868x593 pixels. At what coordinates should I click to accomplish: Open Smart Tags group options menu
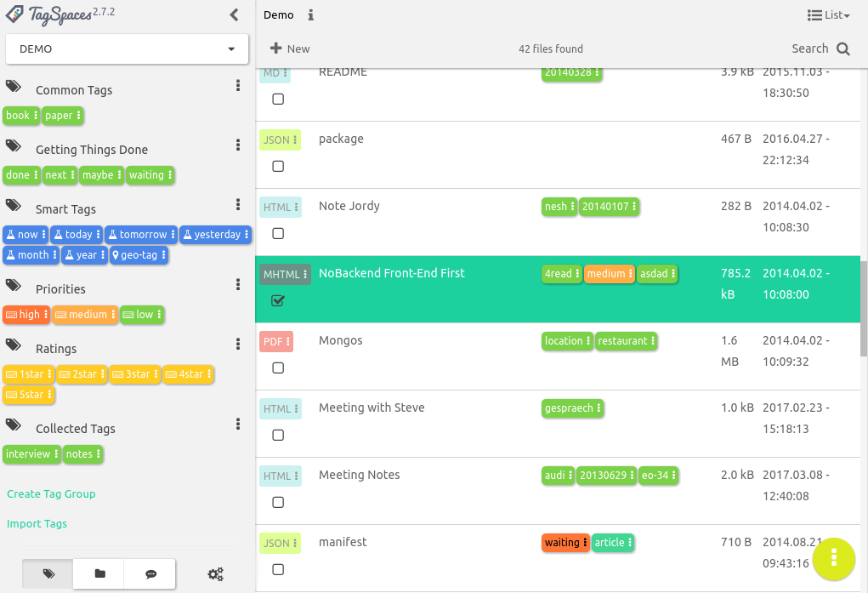click(x=238, y=205)
